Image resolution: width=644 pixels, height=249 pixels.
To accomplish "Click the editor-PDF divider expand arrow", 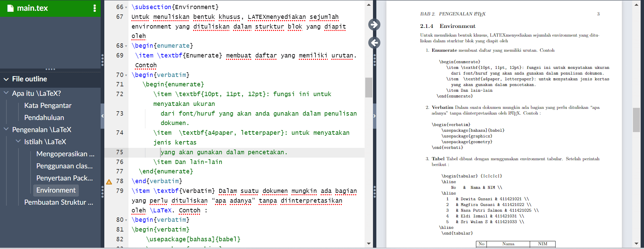I will [375, 116].
